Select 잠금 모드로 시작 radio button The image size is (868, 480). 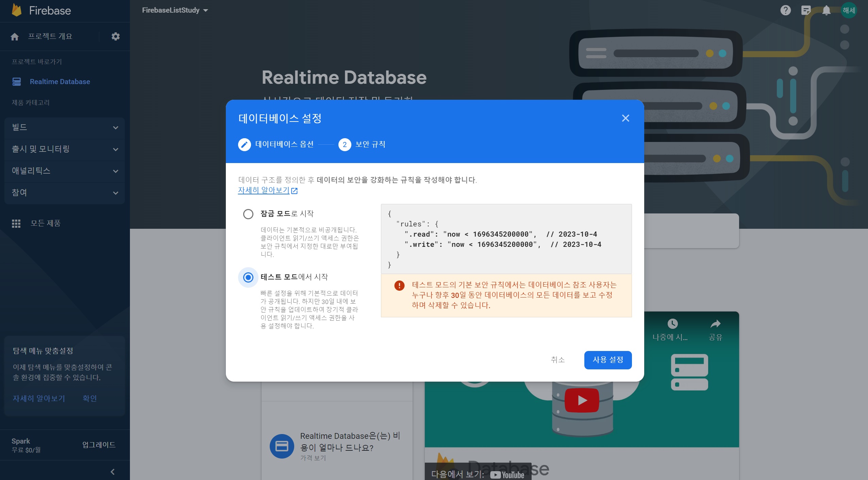(248, 214)
